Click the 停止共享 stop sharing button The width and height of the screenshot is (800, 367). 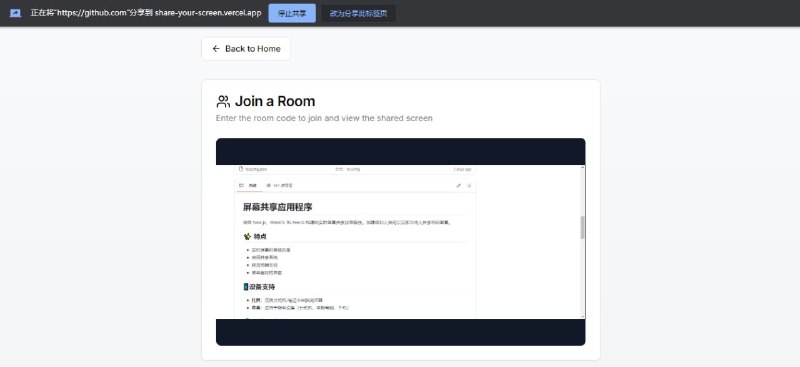(292, 13)
